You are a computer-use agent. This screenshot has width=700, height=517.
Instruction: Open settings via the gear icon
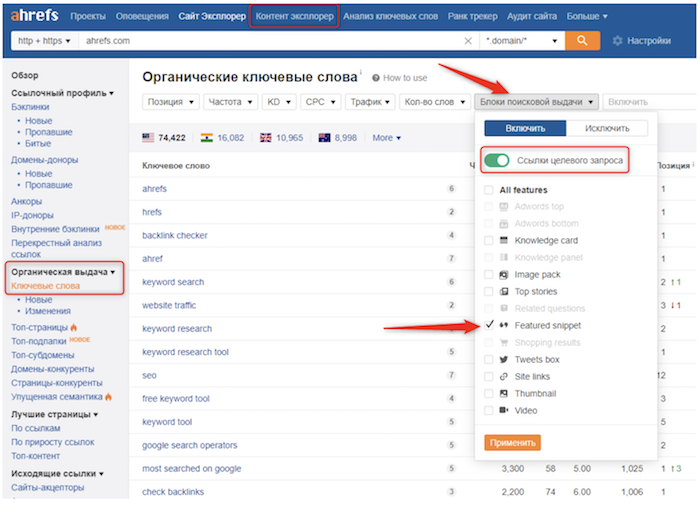point(617,41)
